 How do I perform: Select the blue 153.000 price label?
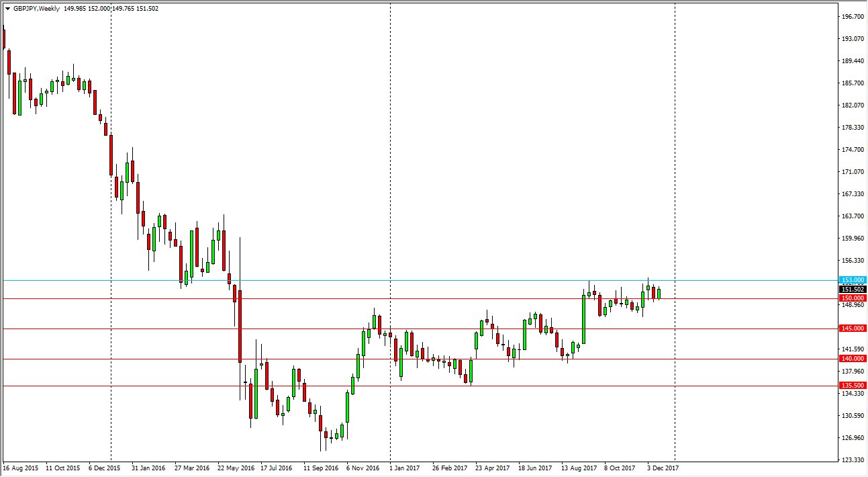853,279
